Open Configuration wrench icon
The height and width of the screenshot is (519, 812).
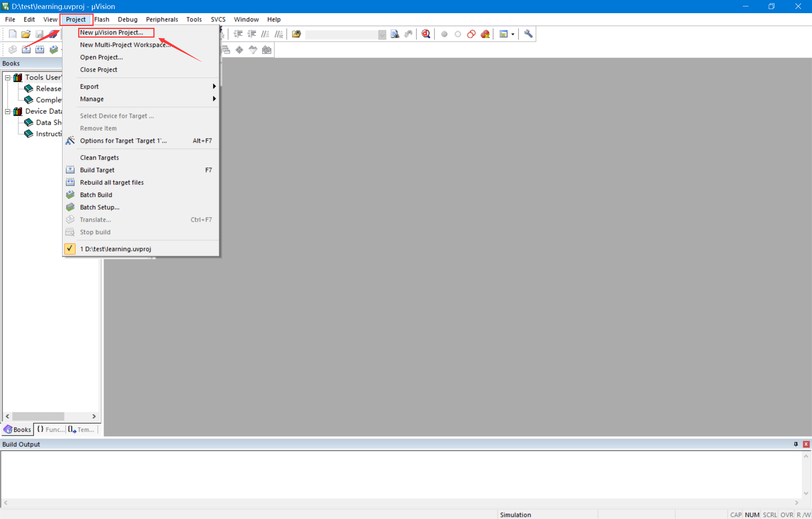point(528,34)
